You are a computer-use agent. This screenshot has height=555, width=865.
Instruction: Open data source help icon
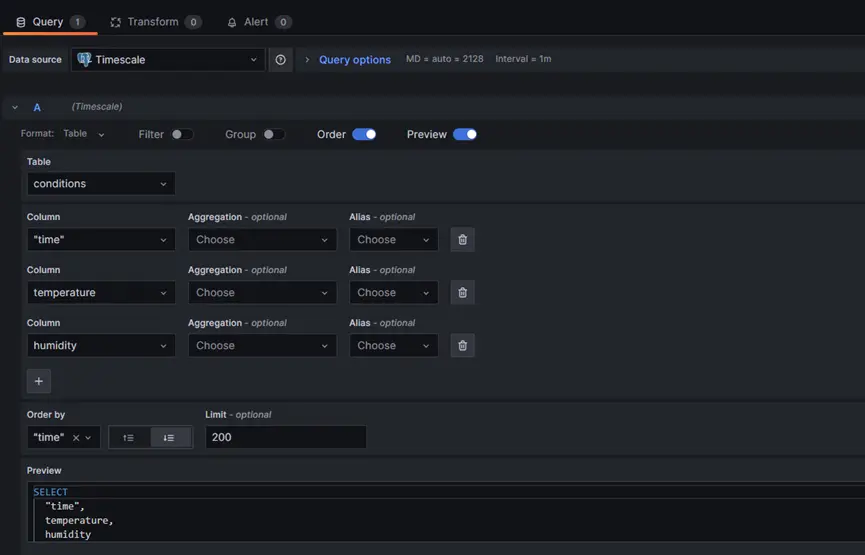point(280,60)
